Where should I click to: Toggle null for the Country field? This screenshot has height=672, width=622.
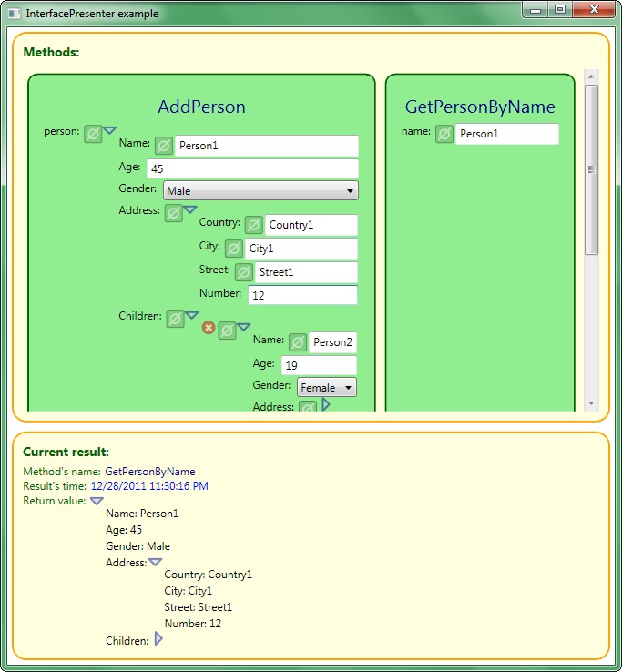pos(254,225)
